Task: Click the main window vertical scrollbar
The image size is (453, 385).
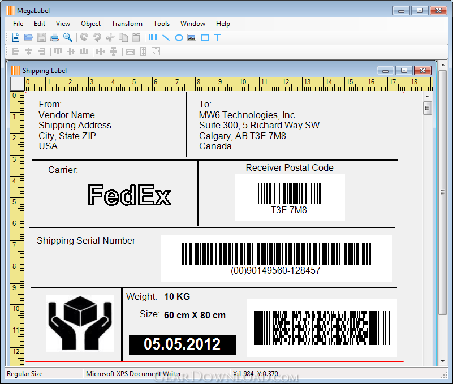Action: (442, 213)
